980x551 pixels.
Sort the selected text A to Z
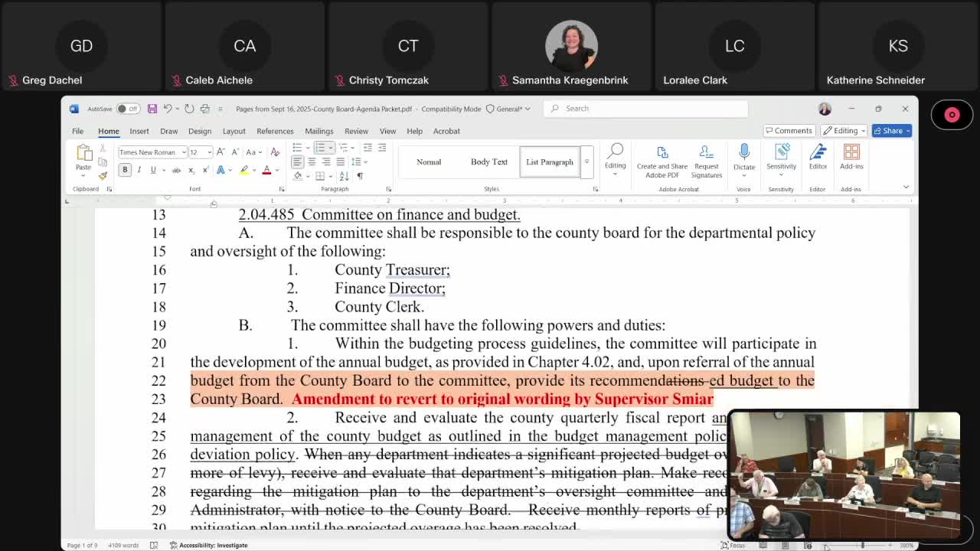tap(344, 176)
